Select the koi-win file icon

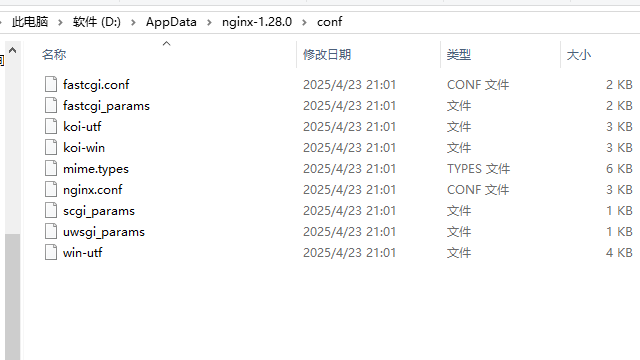51,147
